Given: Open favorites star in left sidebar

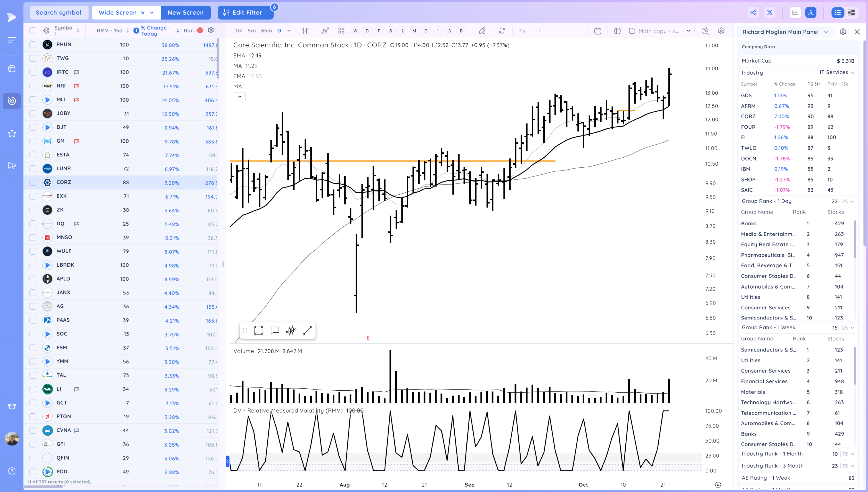Looking at the screenshot, I should pos(12,134).
